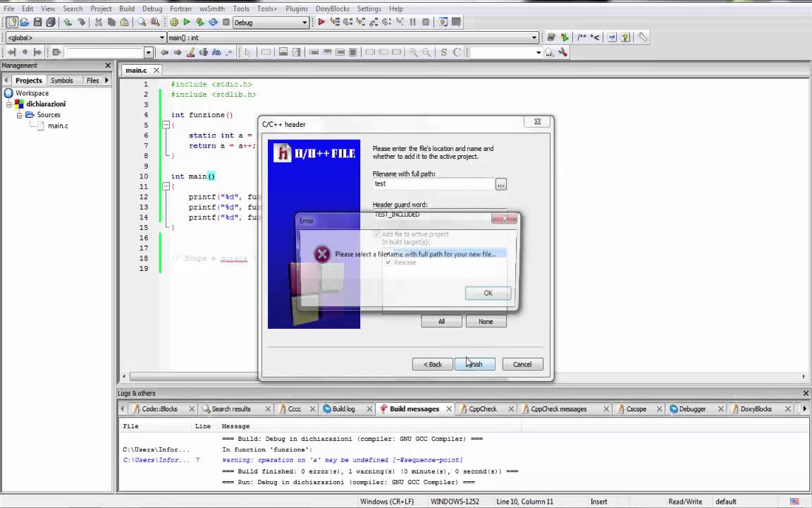
Task: Click the Debugging windows icon
Action: 443,23
